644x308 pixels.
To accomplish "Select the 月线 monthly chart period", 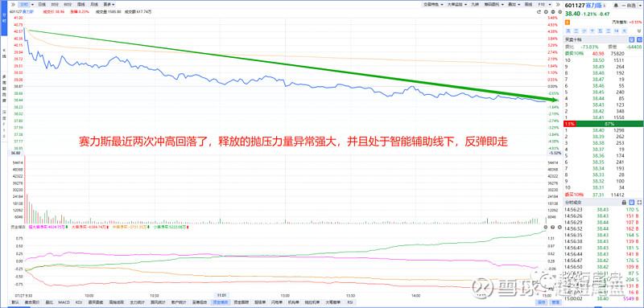I will click(x=93, y=5).
